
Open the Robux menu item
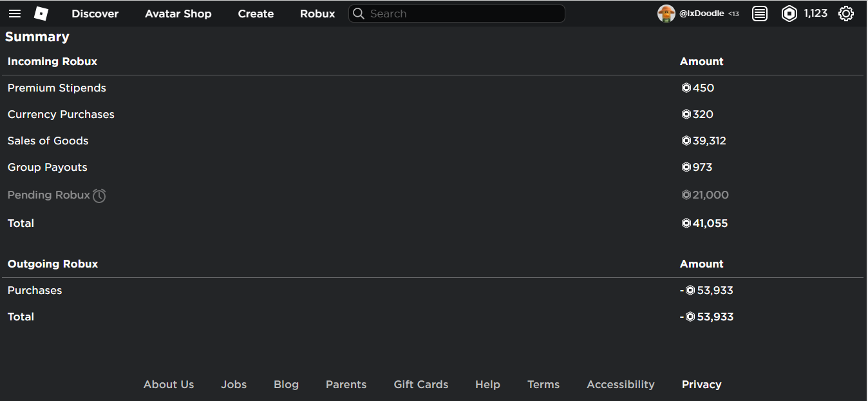[317, 14]
